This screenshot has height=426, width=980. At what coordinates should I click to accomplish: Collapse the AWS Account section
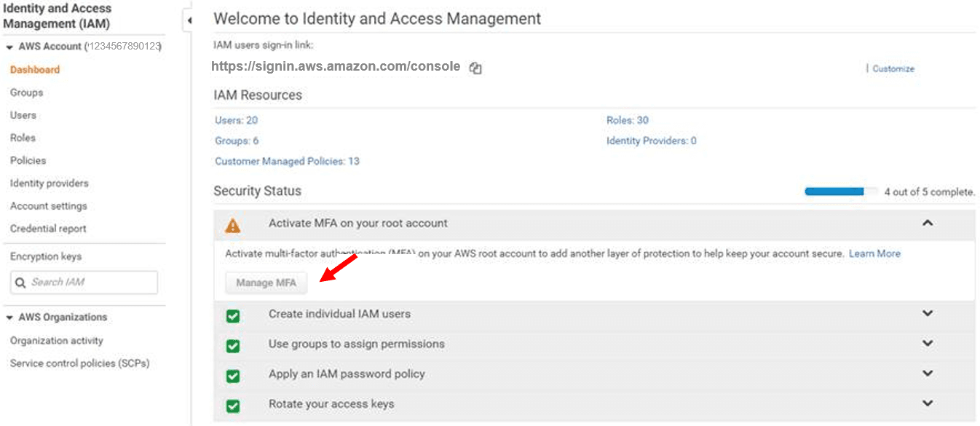point(7,46)
